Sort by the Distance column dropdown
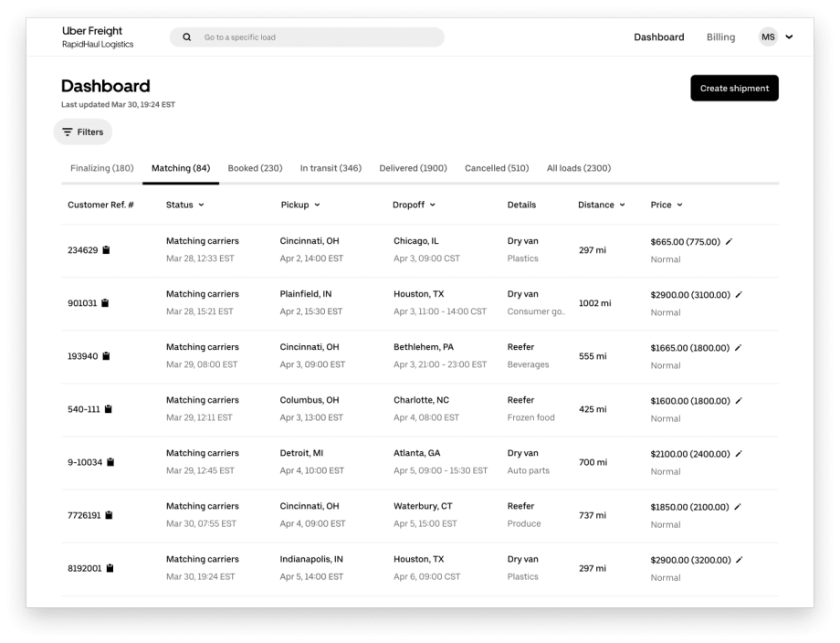 623,205
